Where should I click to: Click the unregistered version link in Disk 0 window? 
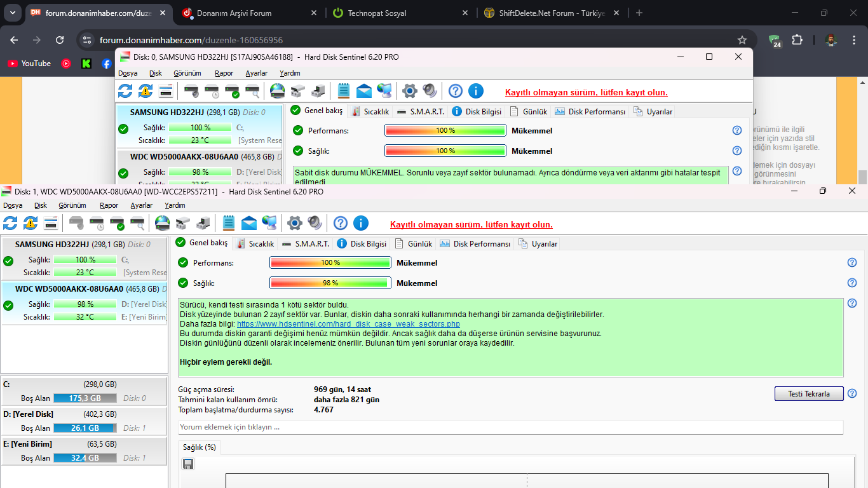587,92
